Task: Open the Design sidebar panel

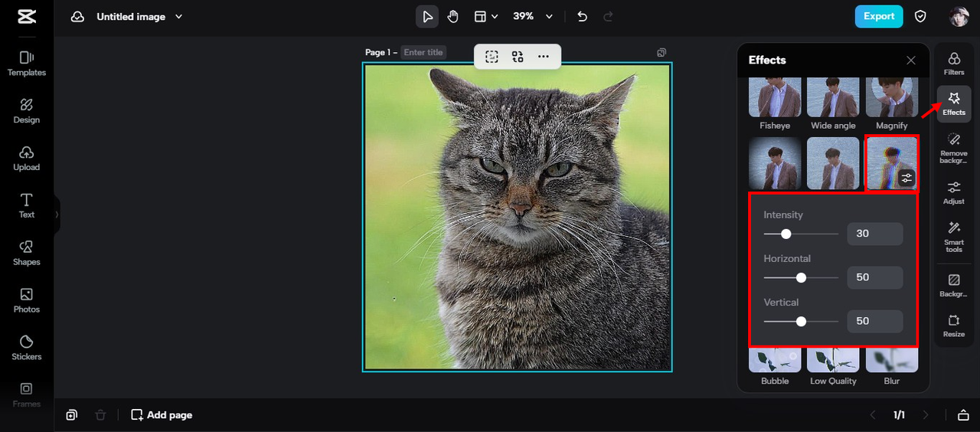Action: pyautogui.click(x=27, y=110)
